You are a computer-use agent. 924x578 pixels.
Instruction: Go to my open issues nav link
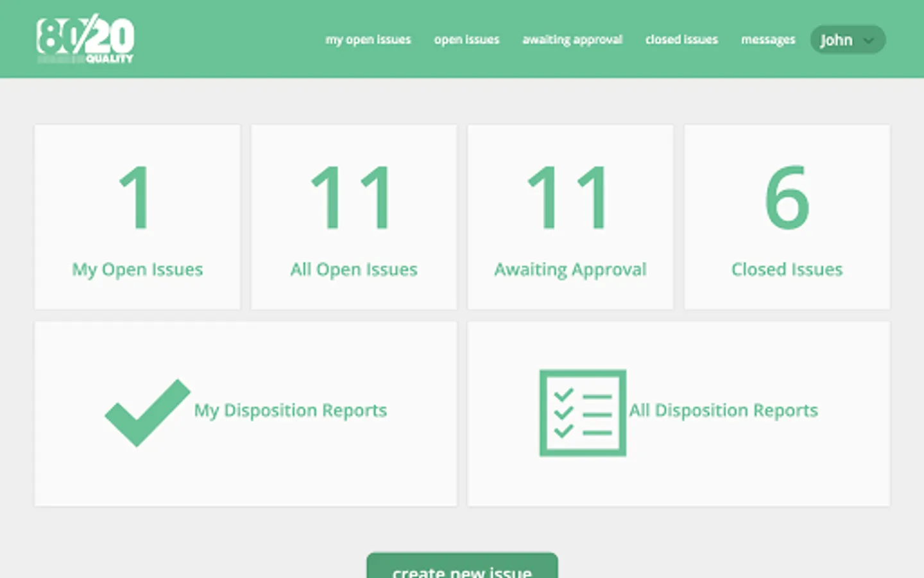pos(368,40)
